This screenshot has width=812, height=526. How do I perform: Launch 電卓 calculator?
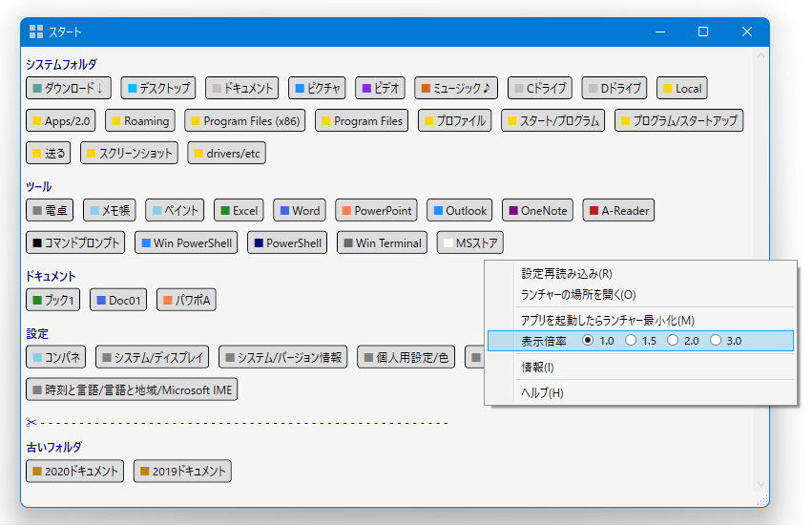pyautogui.click(x=50, y=210)
